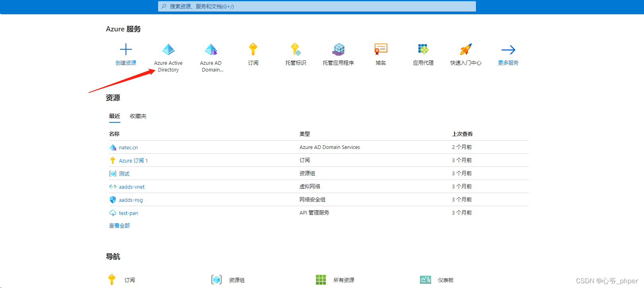Open the Azure 订阅 1 subscription link
644x288 pixels.
tap(133, 160)
